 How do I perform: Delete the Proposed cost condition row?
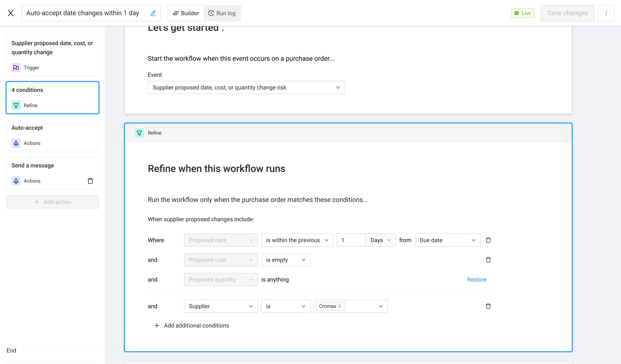(x=488, y=260)
